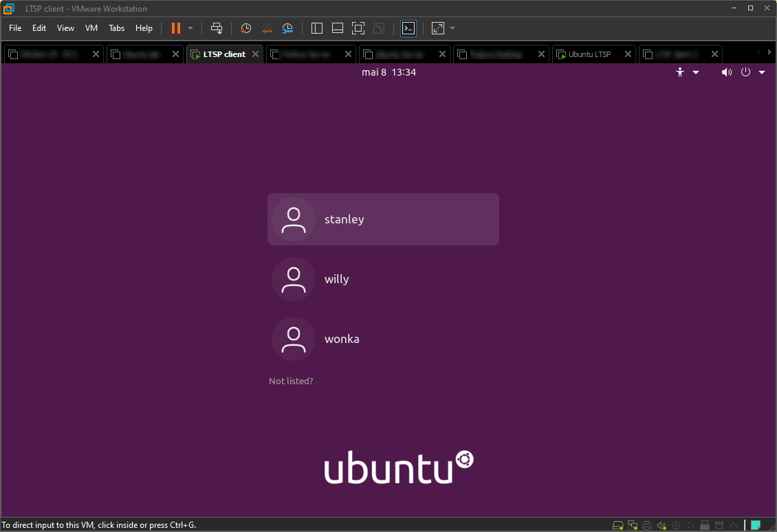Image resolution: width=777 pixels, height=532 pixels.
Task: Open the File menu
Action: point(15,28)
